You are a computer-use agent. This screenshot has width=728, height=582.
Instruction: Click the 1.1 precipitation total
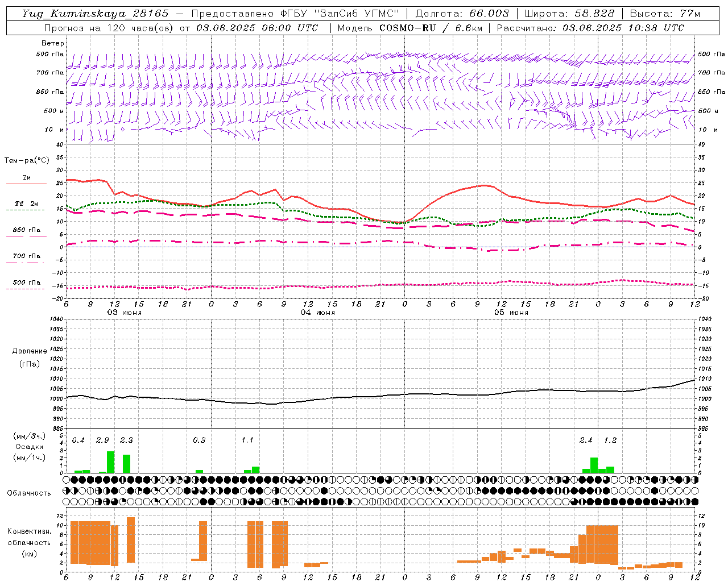(x=247, y=440)
